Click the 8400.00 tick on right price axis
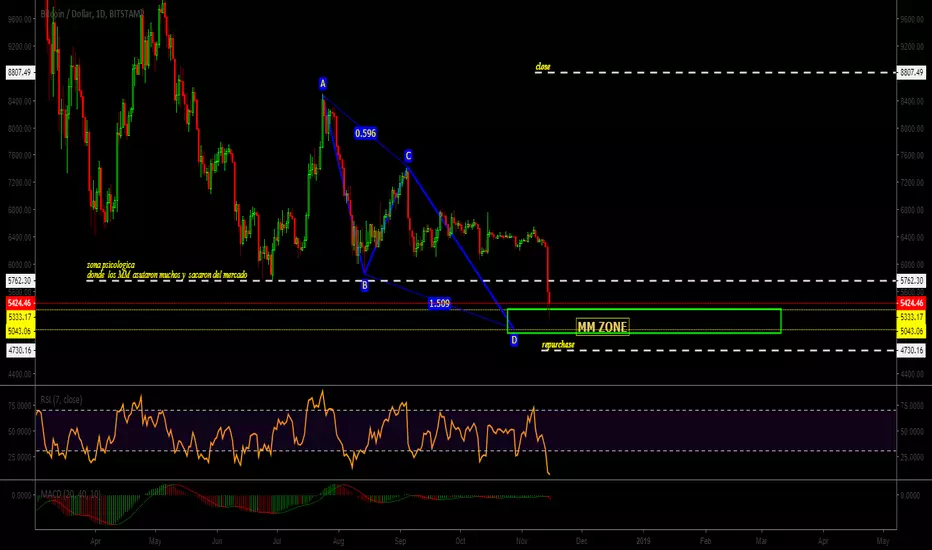932x550 pixels. [912, 101]
